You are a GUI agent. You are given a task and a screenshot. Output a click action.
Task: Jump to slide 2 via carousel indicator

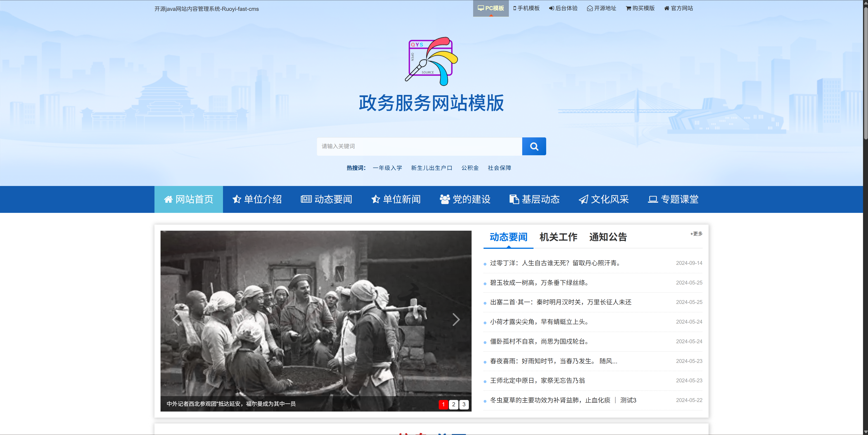tap(453, 405)
